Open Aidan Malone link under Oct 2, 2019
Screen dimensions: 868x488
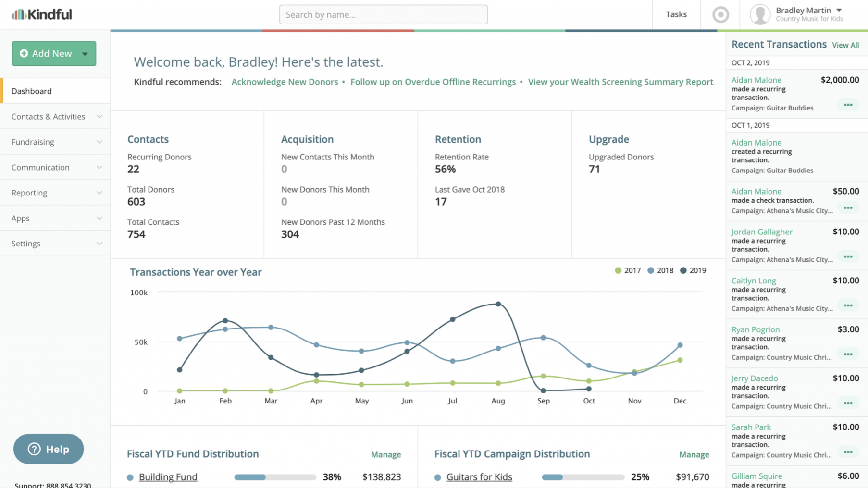pyautogui.click(x=756, y=80)
